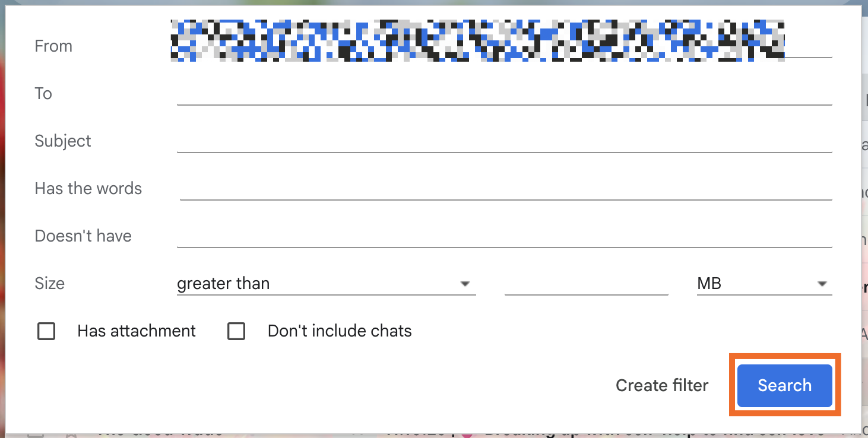
Task: Click the 'Has attachment' label text
Action: click(136, 331)
